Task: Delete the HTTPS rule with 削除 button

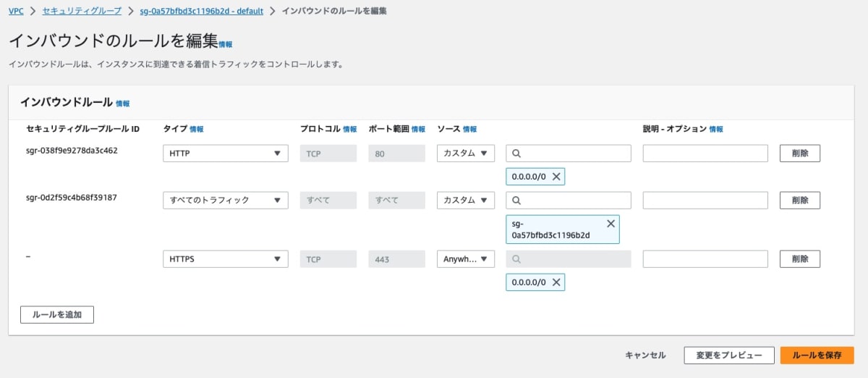Action: tap(800, 259)
